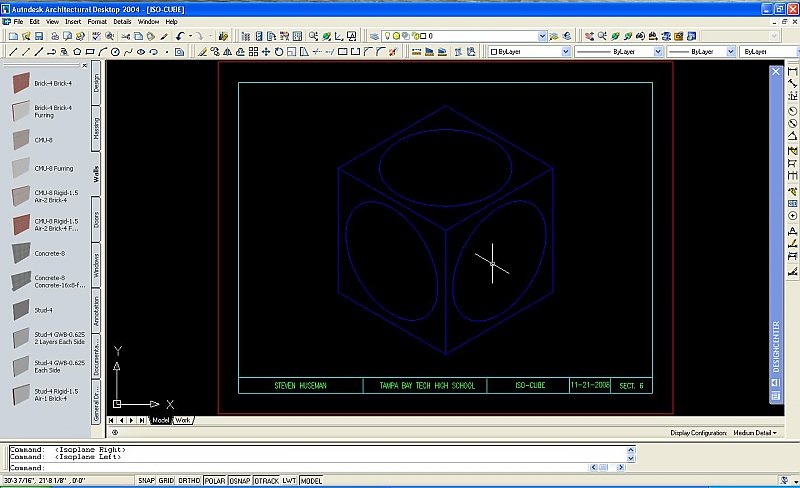Toggle LWT lineweight display
Viewport: 800px width, 488px height.
(289, 481)
